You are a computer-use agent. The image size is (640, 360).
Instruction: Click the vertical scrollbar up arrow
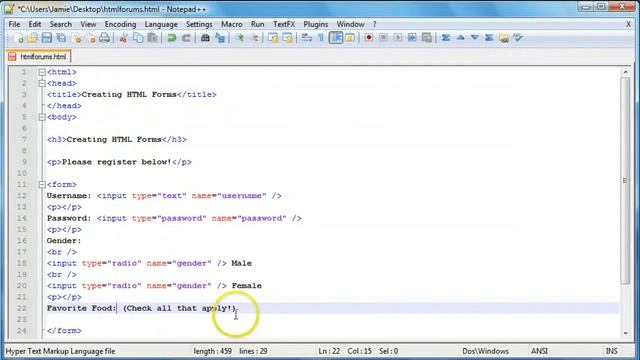tap(625, 72)
